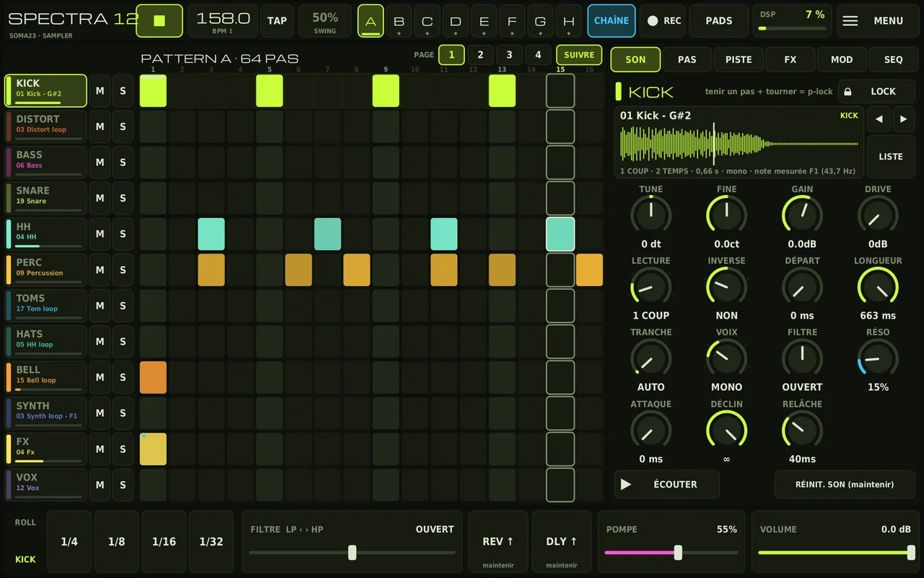
Task: Click the 50% SWING control
Action: (325, 21)
